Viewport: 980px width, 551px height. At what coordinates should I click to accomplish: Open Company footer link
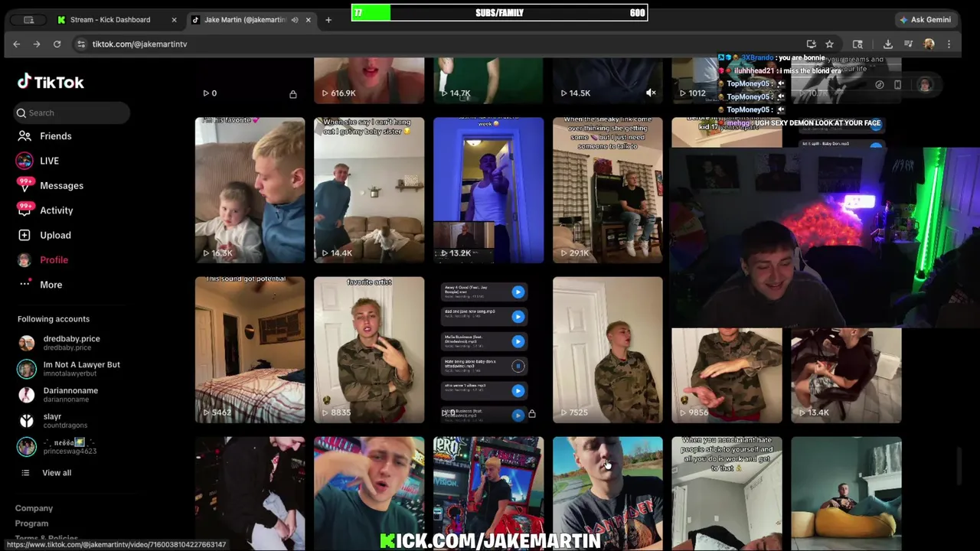coord(34,508)
